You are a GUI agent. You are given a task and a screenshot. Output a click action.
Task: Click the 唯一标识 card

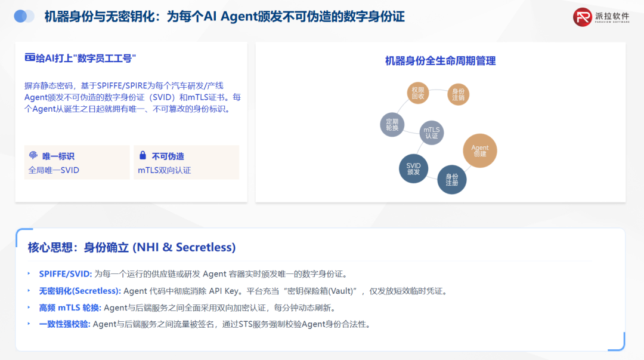(x=77, y=162)
